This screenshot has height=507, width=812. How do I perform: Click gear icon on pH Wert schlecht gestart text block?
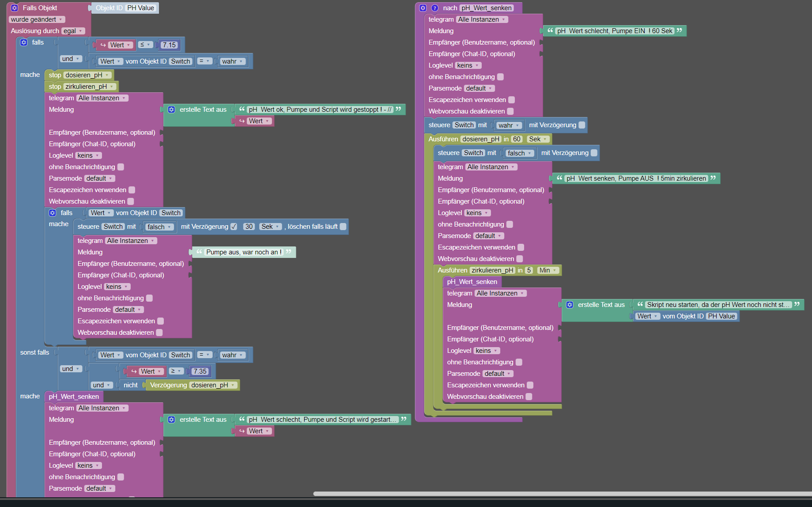(x=172, y=420)
